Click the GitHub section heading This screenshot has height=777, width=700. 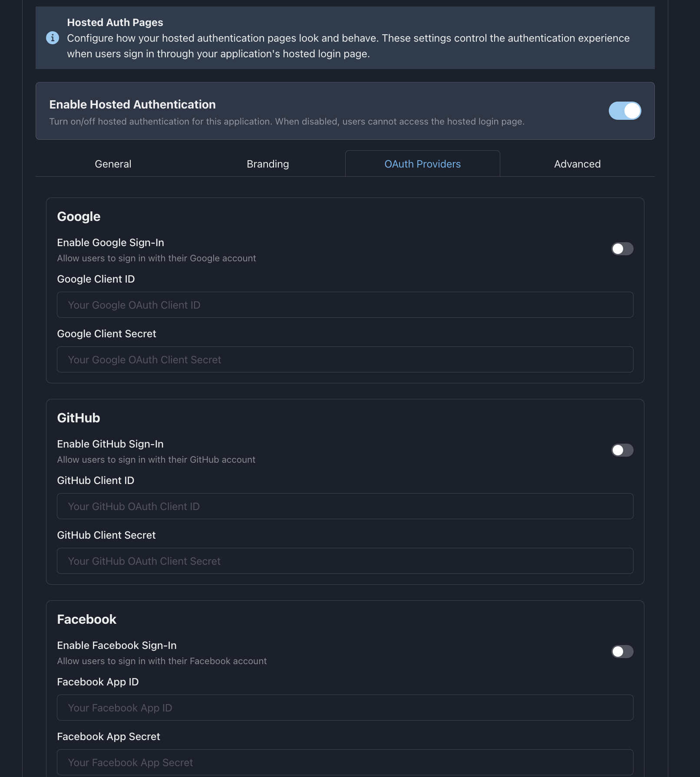tap(79, 418)
